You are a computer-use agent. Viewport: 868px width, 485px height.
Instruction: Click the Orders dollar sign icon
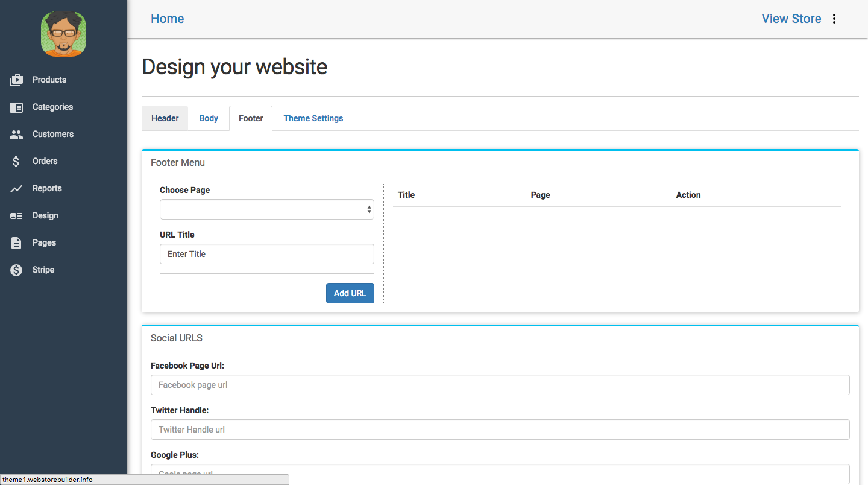pos(16,162)
